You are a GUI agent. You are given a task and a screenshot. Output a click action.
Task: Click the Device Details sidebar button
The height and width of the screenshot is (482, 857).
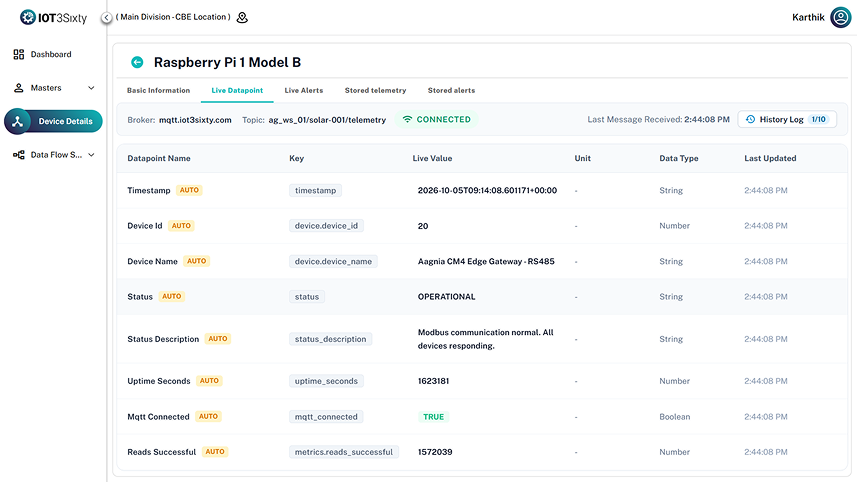coord(54,121)
